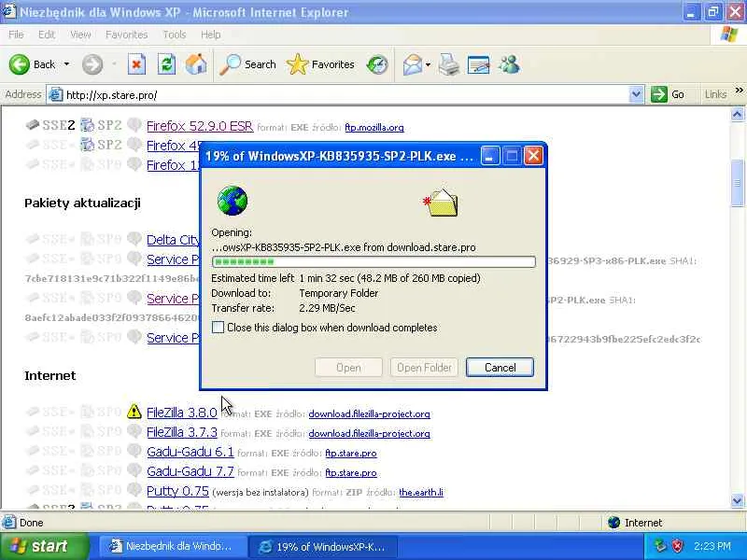This screenshot has width=747, height=560.
Task: Click the SSE chip icon in Firefox 52.9.0 row
Action: click(33, 125)
